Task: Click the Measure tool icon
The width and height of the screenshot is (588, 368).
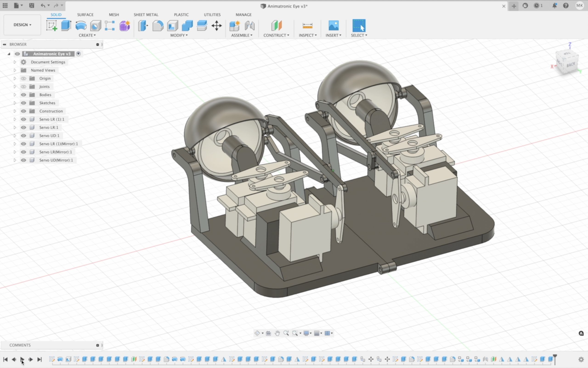Action: click(307, 25)
